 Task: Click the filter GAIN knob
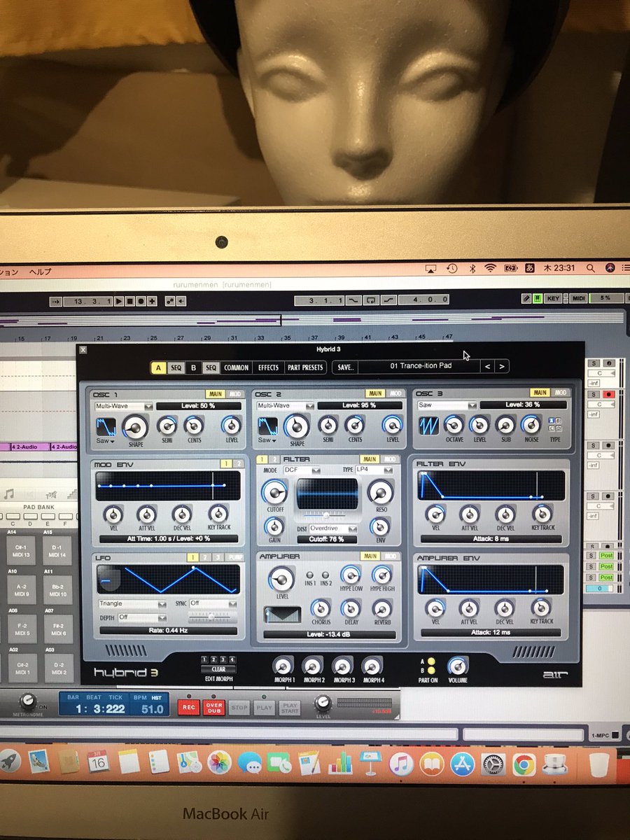[x=275, y=526]
